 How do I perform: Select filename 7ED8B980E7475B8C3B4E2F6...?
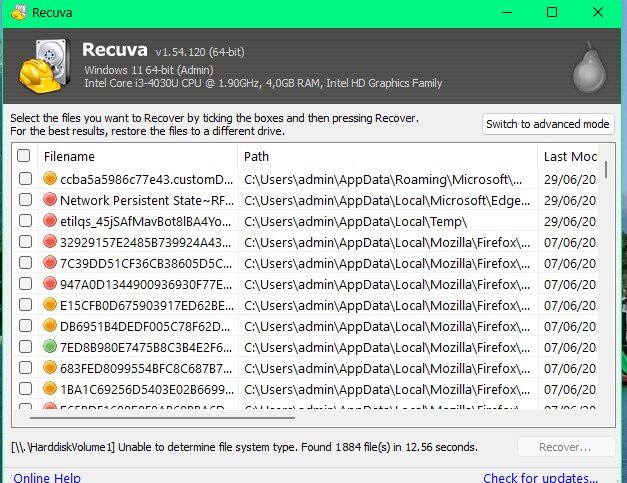(x=146, y=347)
